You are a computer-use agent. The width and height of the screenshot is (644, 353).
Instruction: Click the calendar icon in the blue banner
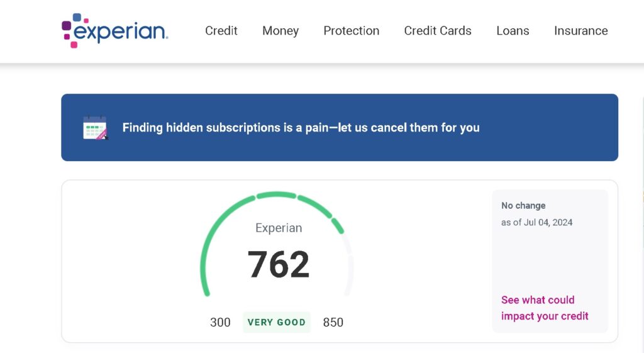click(x=96, y=128)
